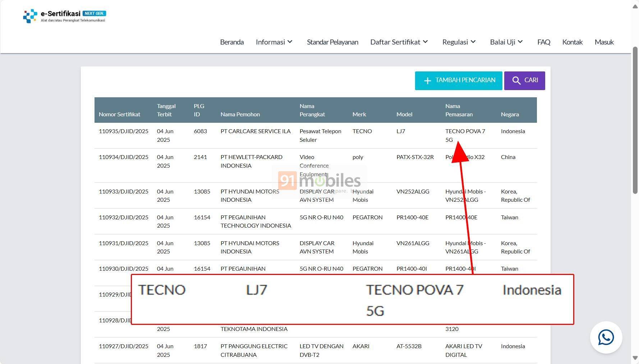
Task: Click PLG ID 1817 cell
Action: click(200, 346)
